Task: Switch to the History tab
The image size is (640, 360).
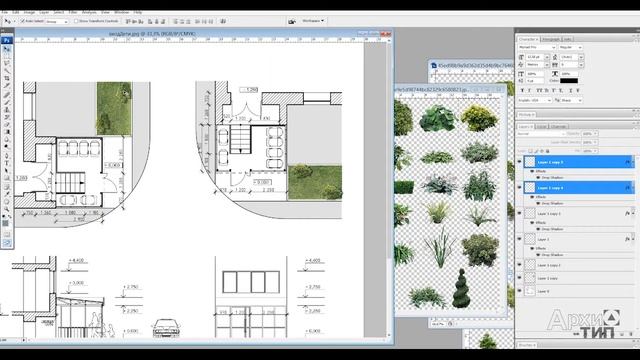Action: pyautogui.click(x=527, y=115)
